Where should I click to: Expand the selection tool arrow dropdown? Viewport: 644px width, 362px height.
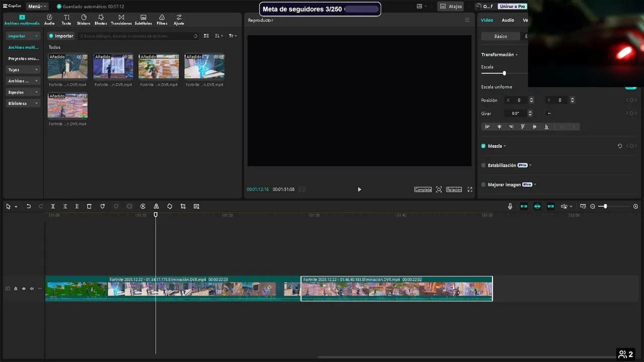tap(16, 207)
